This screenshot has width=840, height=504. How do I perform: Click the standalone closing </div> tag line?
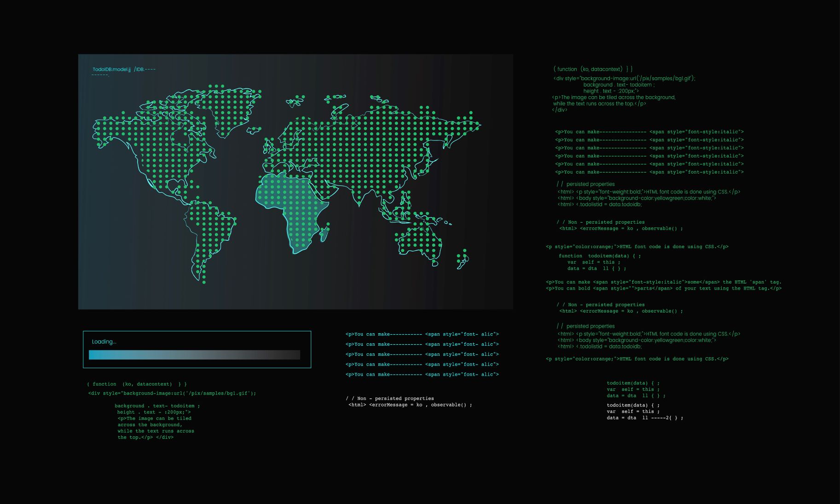point(560,110)
